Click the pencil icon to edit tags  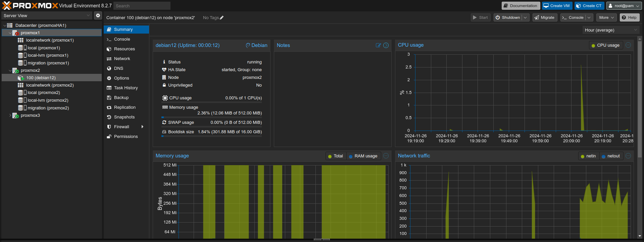[x=221, y=18]
